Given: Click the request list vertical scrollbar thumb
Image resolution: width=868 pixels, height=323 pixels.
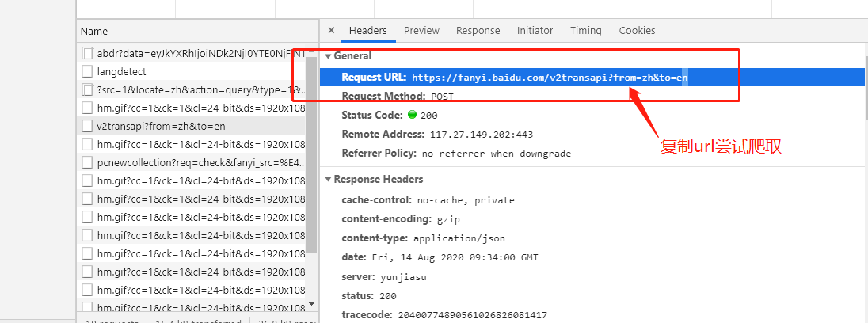Looking at the screenshot, I should 312,155.
